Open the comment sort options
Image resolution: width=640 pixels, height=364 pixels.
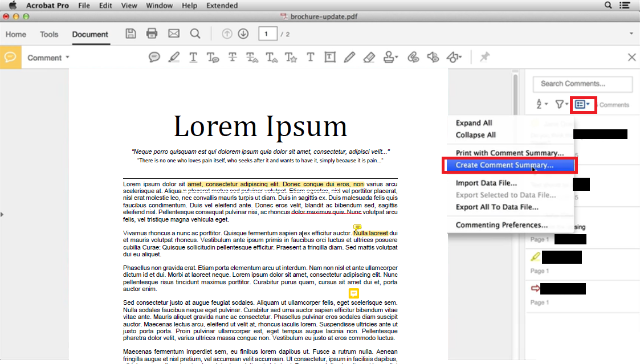(540, 105)
